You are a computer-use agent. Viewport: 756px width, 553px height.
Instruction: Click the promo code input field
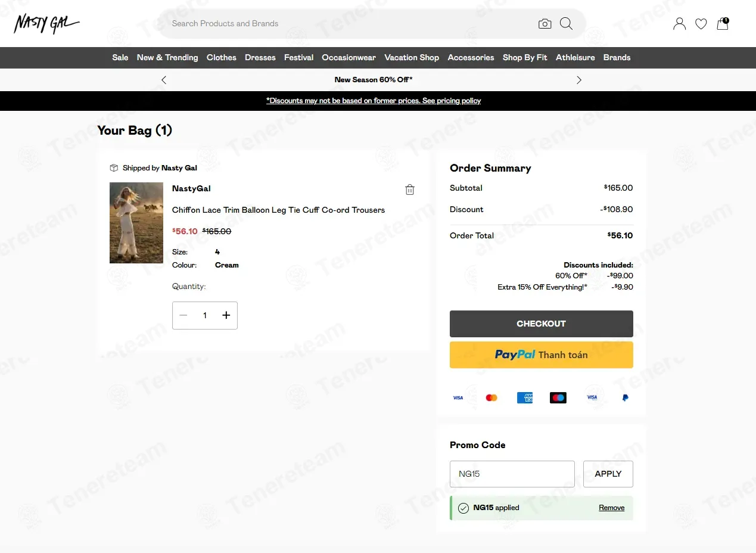tap(512, 474)
